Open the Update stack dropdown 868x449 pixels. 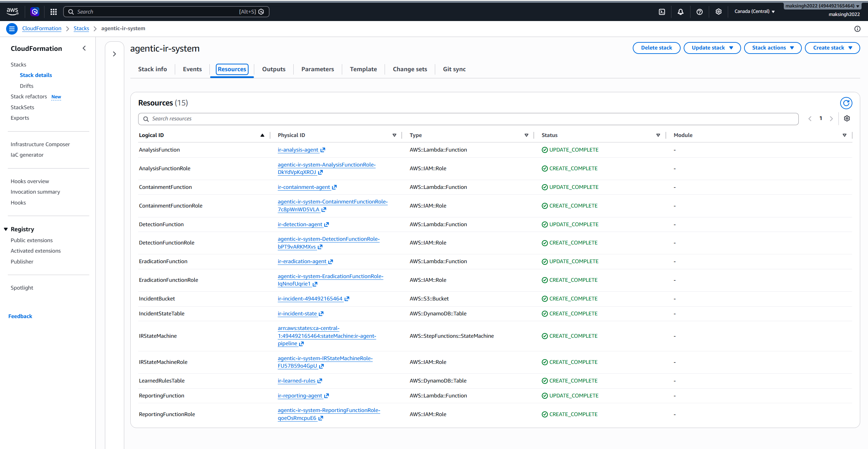click(712, 48)
